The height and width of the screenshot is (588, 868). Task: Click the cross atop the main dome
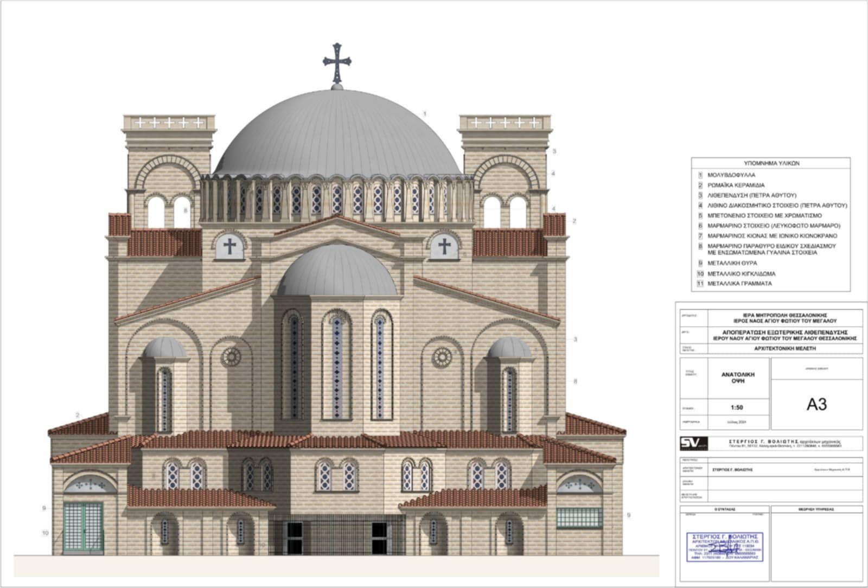click(x=337, y=62)
